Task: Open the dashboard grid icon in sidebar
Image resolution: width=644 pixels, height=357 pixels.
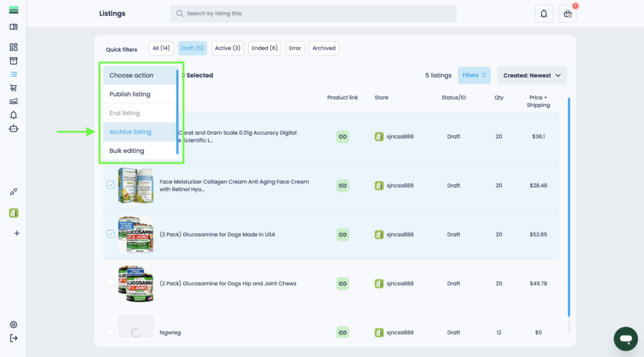Action: pos(13,47)
